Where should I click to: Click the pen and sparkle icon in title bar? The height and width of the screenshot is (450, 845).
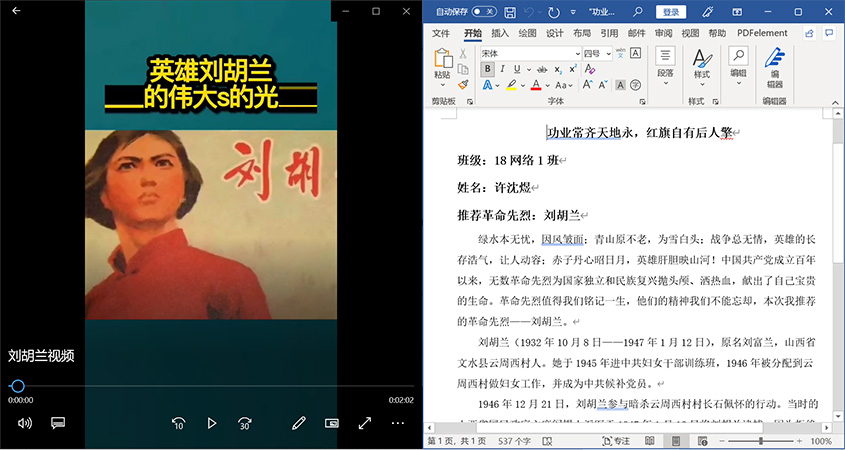coord(708,11)
